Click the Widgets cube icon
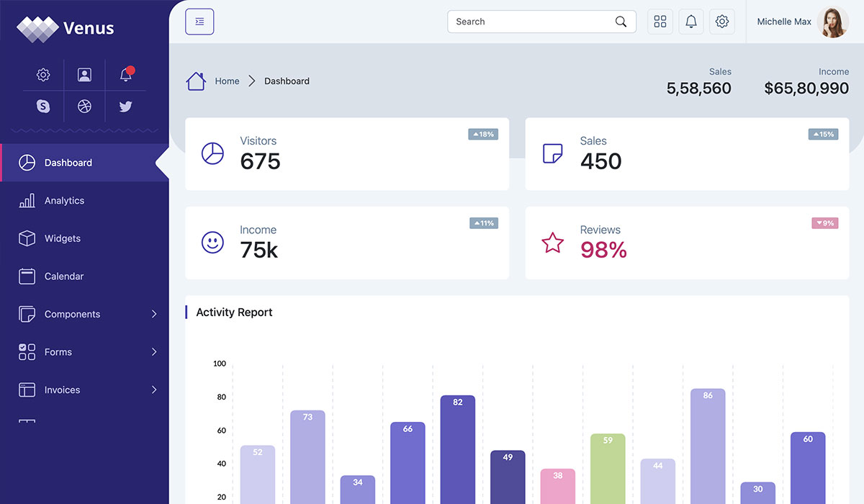This screenshot has width=864, height=504. (27, 238)
